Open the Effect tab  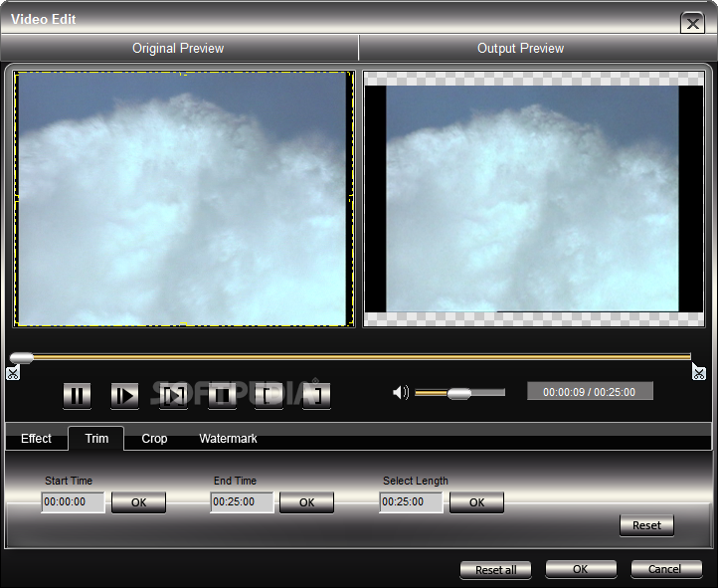(36, 439)
